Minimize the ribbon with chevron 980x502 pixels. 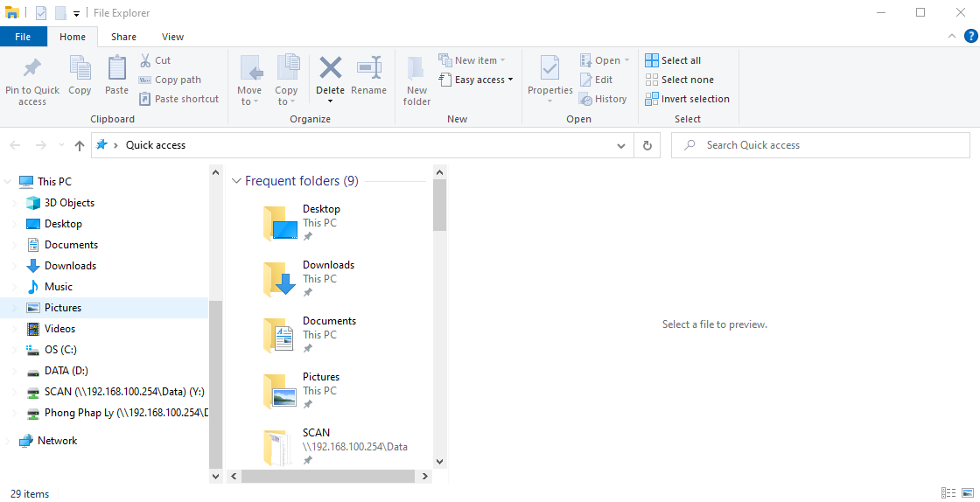click(952, 36)
